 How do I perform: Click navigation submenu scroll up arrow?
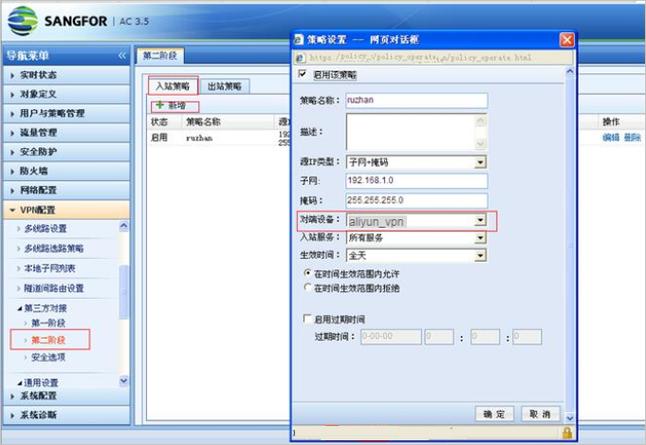coord(124,226)
